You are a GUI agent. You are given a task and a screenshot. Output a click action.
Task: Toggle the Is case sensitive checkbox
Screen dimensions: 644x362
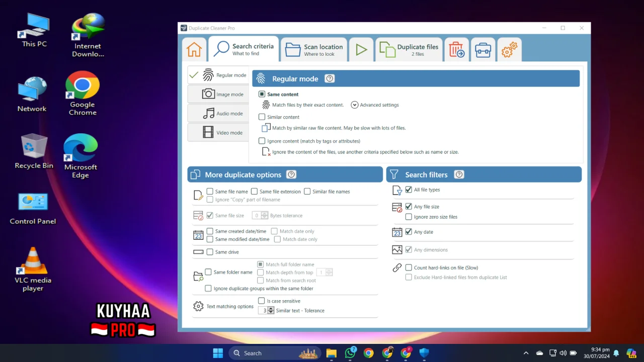pos(262,301)
